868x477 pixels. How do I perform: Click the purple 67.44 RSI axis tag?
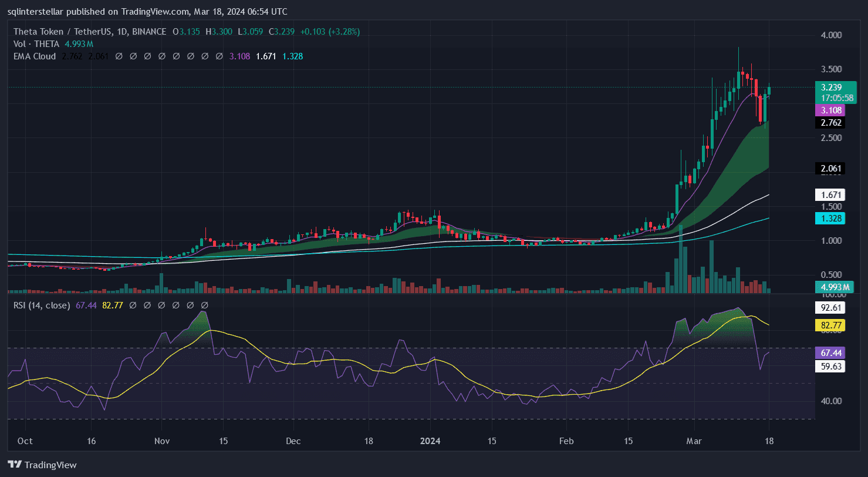click(831, 352)
